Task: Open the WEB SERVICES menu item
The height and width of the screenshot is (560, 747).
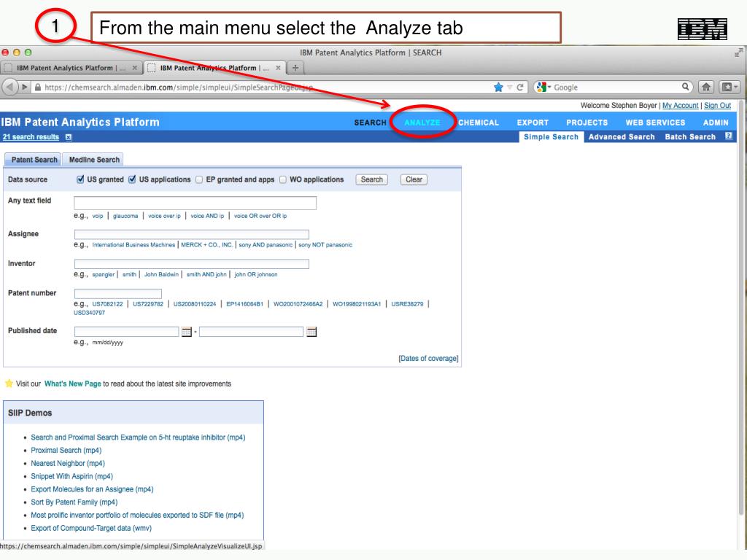Action: (655, 122)
